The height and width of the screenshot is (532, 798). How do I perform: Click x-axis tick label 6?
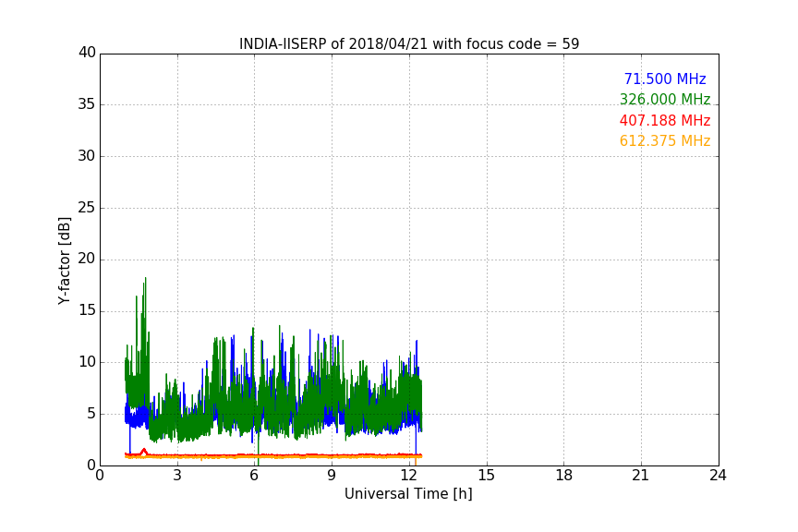pos(254,476)
